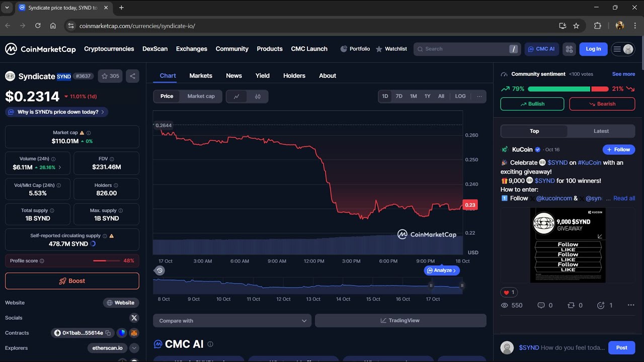Switch to the Yield tab

click(x=263, y=76)
